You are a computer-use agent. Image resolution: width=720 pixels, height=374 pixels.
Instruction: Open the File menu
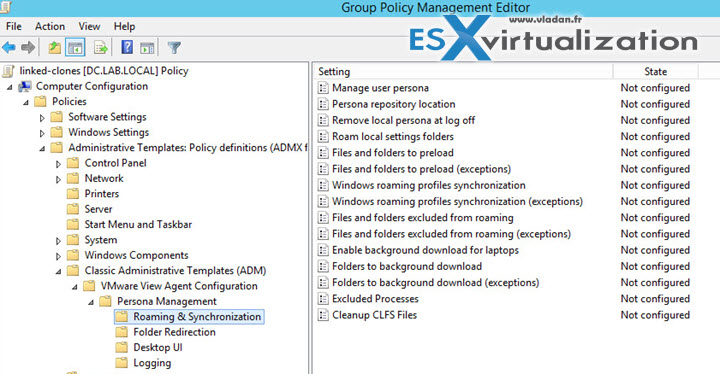click(14, 26)
